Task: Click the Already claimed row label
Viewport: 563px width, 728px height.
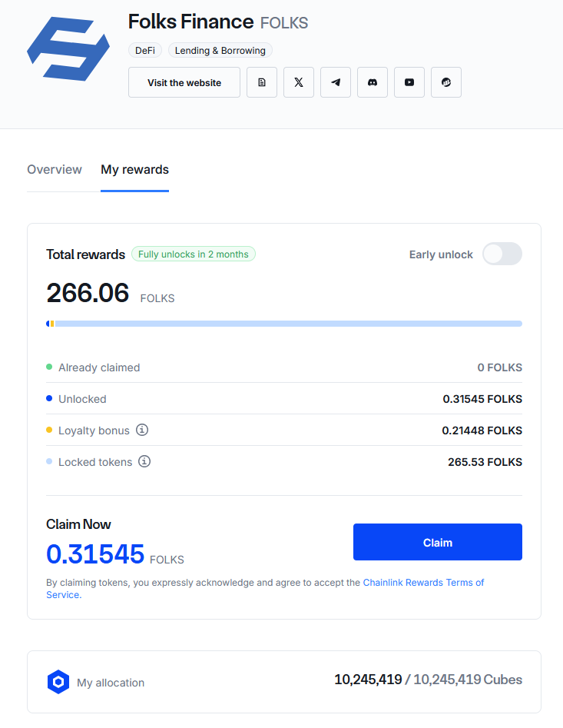Action: 99,367
